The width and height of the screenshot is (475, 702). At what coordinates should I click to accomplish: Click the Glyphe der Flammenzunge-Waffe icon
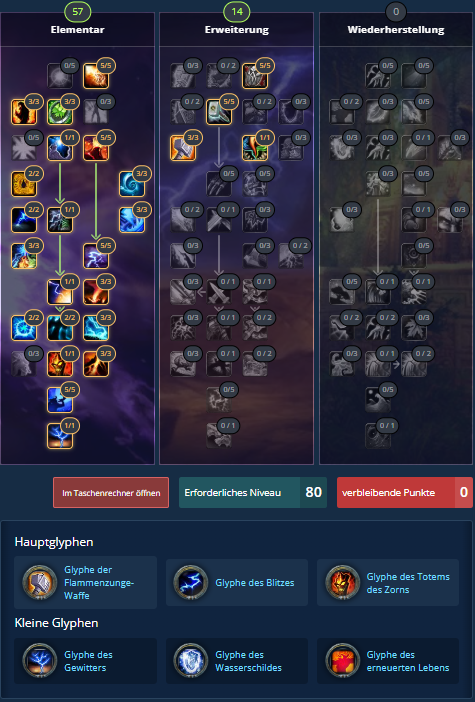point(40,582)
